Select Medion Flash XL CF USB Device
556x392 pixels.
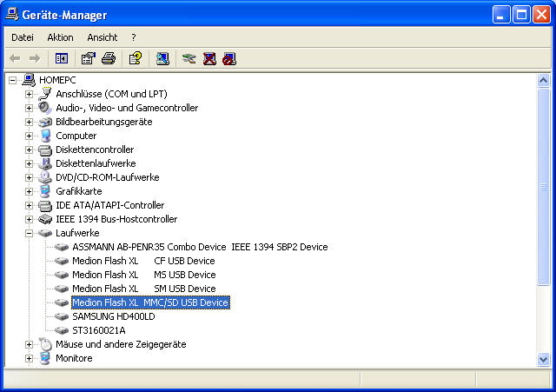[x=143, y=261]
